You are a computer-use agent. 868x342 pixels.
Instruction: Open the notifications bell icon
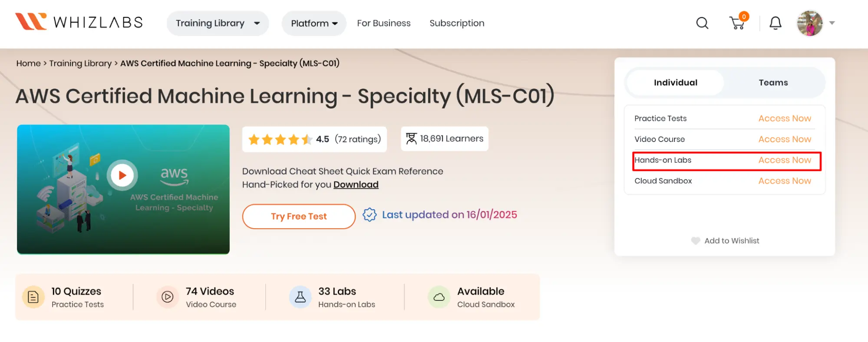(776, 23)
